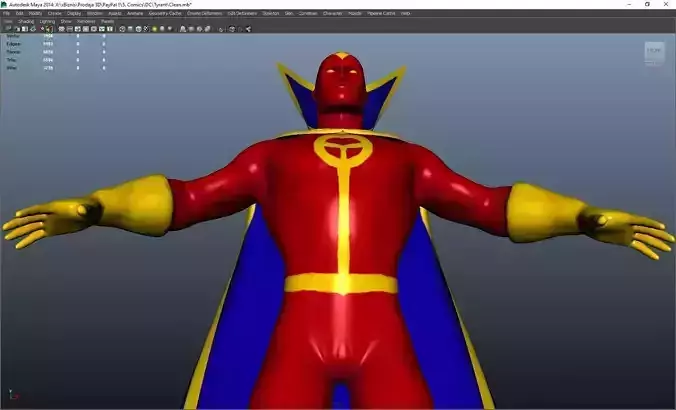The height and width of the screenshot is (410, 676).
Task: Click the Edges label in poly count HUD
Action: point(13,44)
